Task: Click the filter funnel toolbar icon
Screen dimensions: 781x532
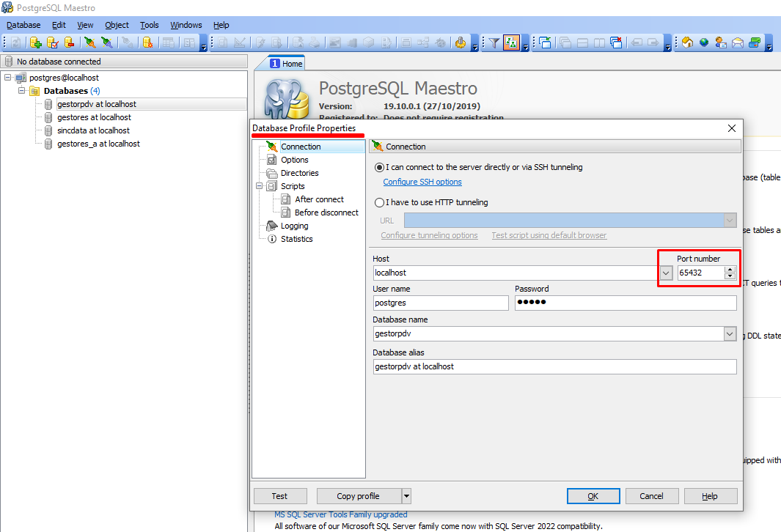Action: [494, 43]
